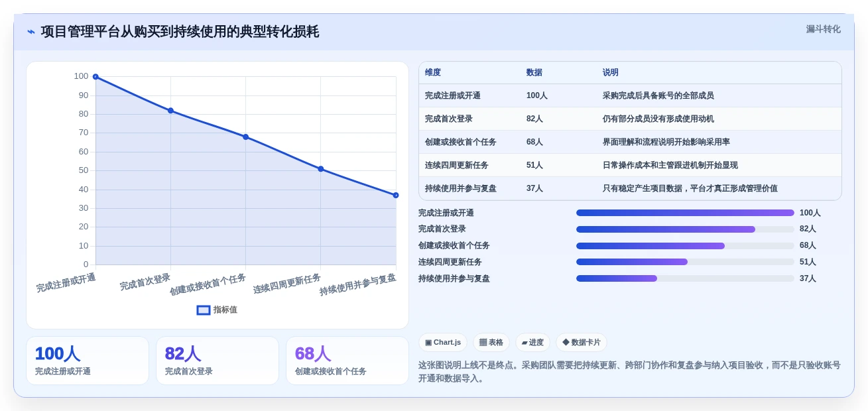Click the 数据卡片 tag
This screenshot has width=868, height=411.
coord(582,342)
